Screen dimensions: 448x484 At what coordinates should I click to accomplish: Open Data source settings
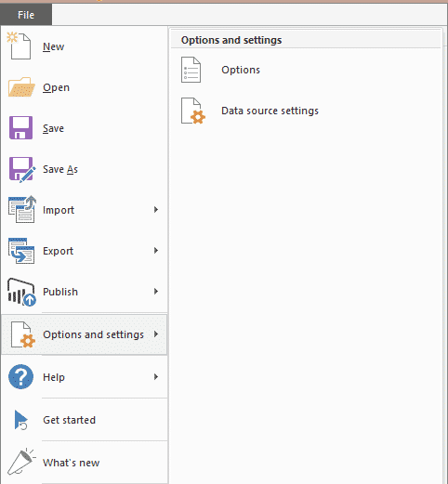[270, 111]
